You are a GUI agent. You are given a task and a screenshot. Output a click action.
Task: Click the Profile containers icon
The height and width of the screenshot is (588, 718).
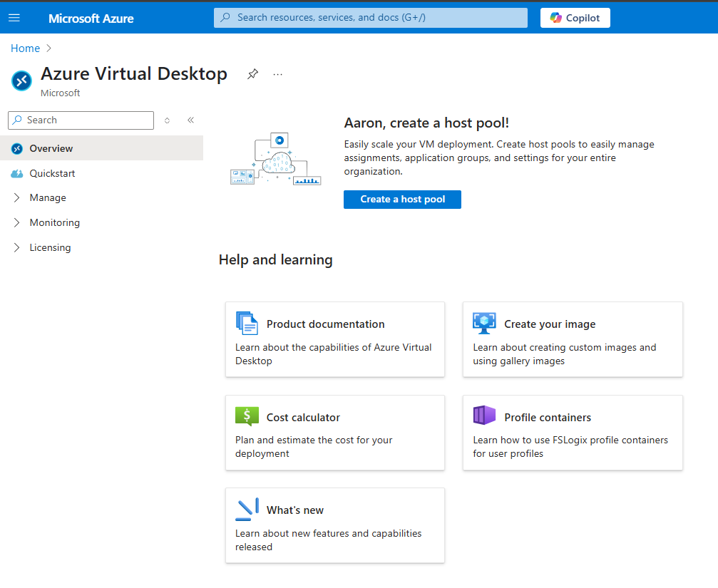tap(484, 416)
